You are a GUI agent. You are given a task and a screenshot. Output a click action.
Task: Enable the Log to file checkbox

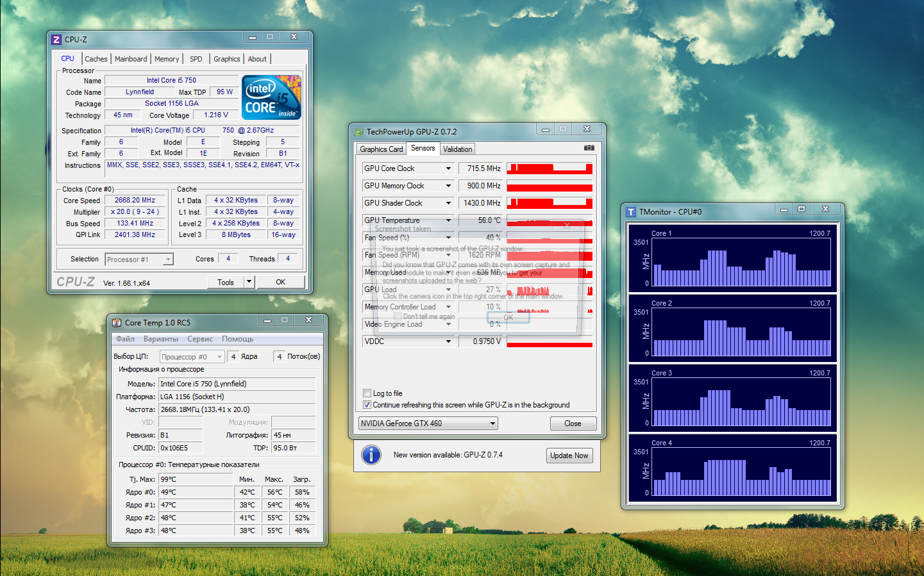click(x=367, y=393)
